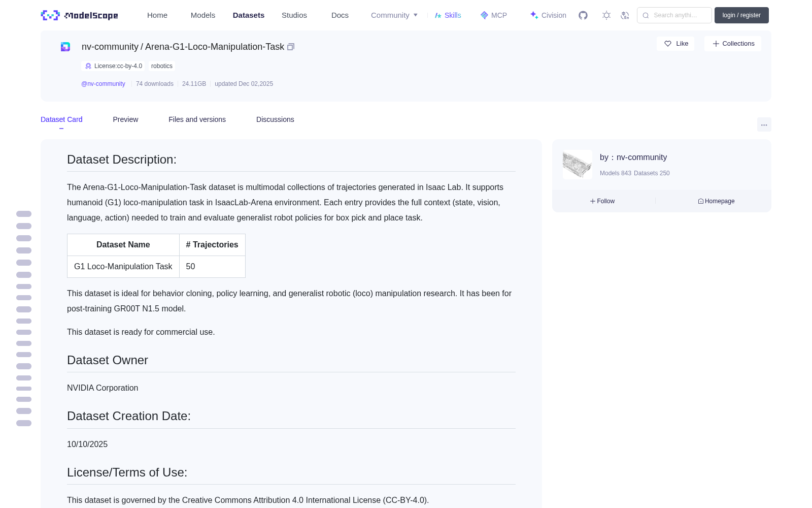The image size is (812, 508).
Task: Go to Home in the navbar
Action: [157, 15]
